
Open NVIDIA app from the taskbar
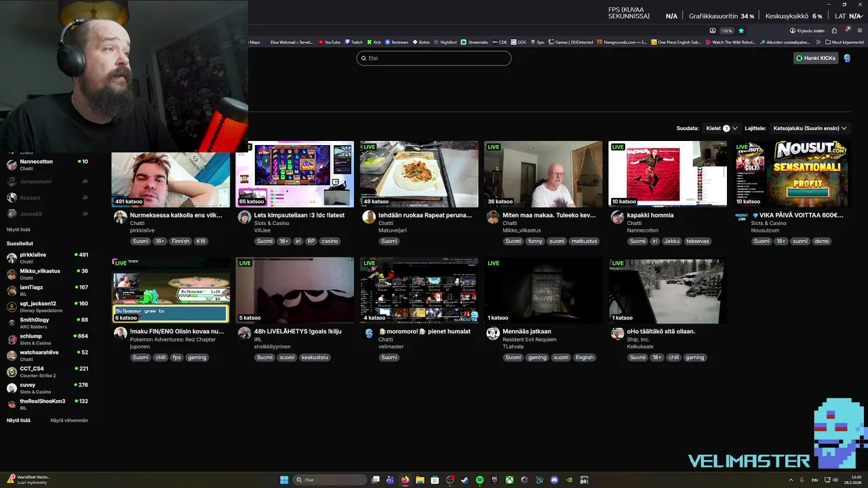[569, 480]
